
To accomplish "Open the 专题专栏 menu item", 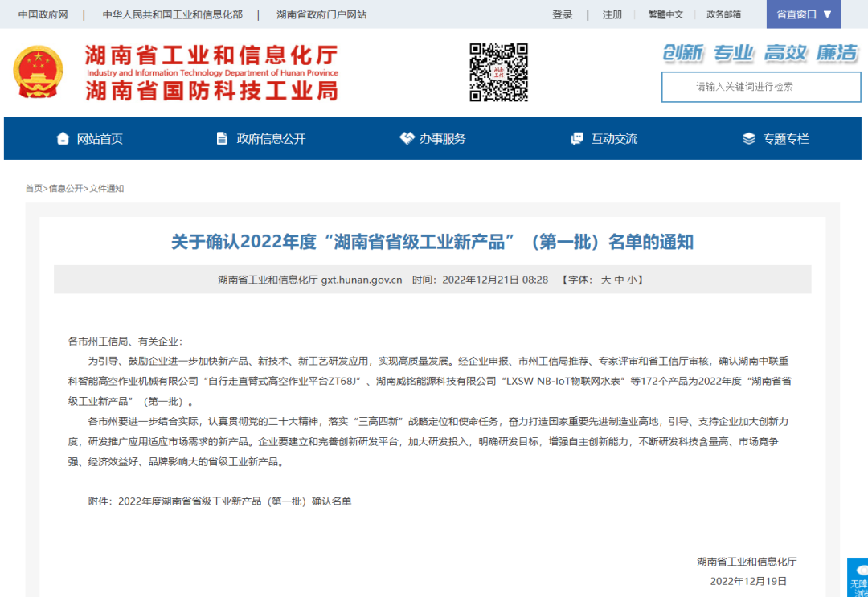I will 785,138.
